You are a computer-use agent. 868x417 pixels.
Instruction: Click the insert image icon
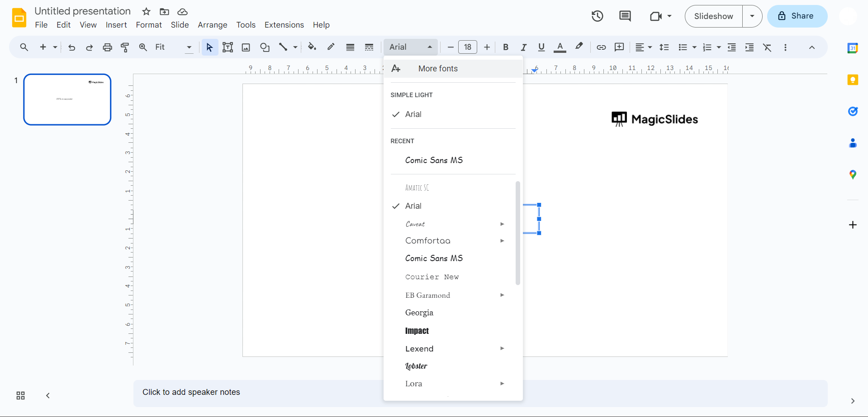point(246,47)
